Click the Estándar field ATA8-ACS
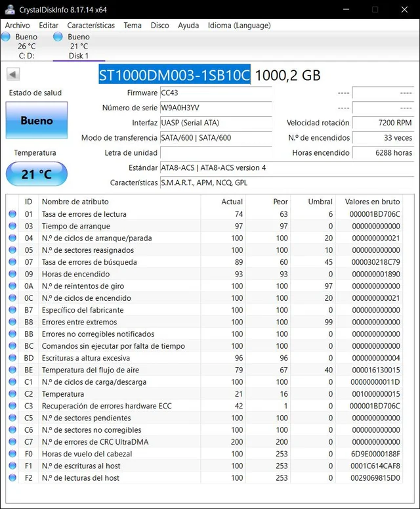 pyautogui.click(x=287, y=168)
